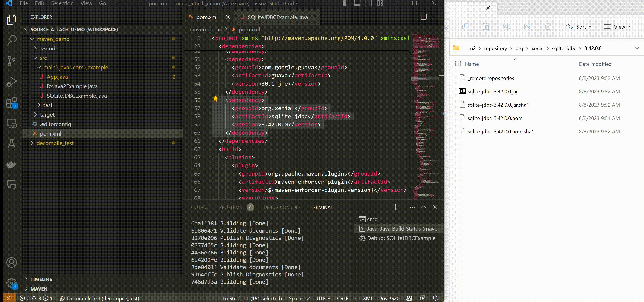Select the Debug: SQLiteJDBCExample terminal
This screenshot has width=644, height=302.
399,238
